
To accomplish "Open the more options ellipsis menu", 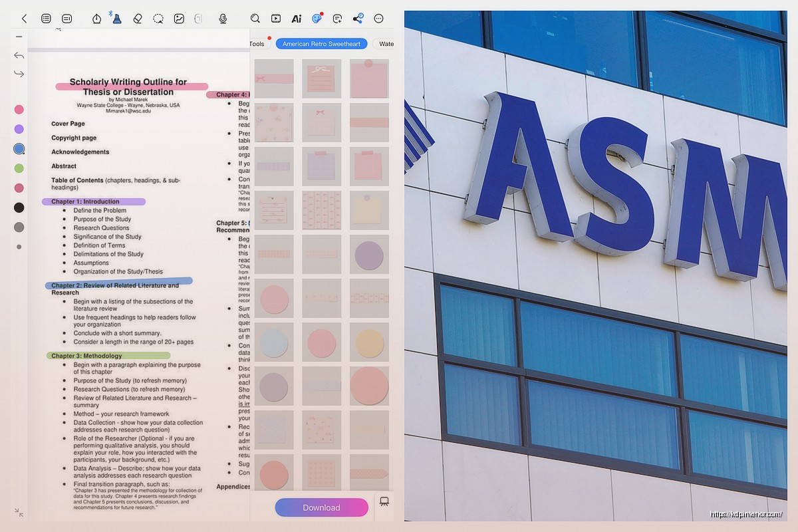I will [378, 19].
